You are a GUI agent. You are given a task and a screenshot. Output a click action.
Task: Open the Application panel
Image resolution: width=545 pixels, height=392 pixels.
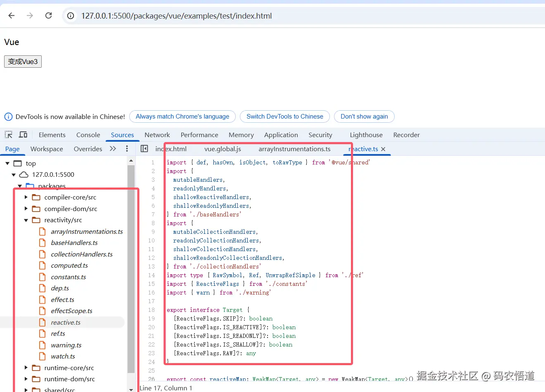click(281, 135)
